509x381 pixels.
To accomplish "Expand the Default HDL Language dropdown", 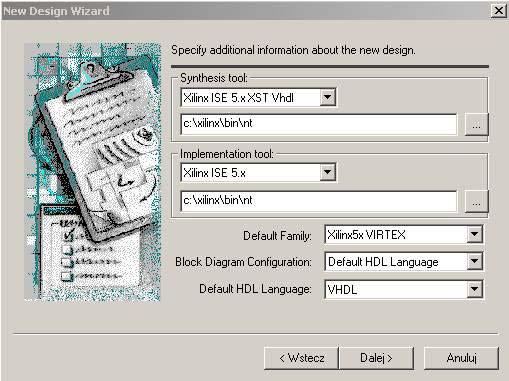I will click(x=474, y=289).
